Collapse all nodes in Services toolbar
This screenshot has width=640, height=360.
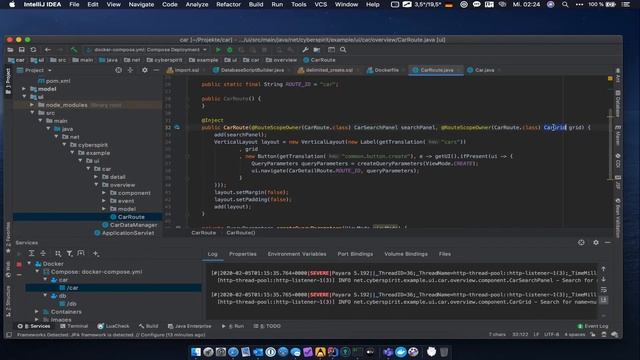(43, 253)
